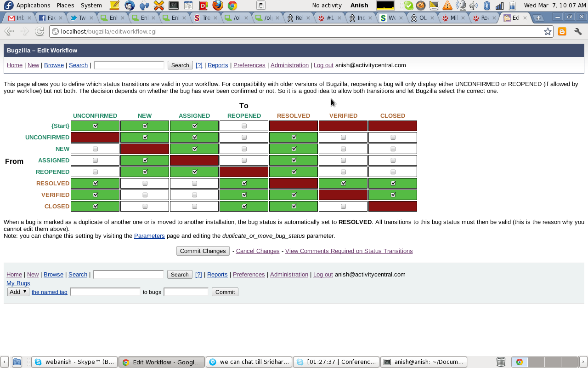Image resolution: width=588 pixels, height=368 pixels.
Task: Click the browser reload button
Action: coord(40,32)
